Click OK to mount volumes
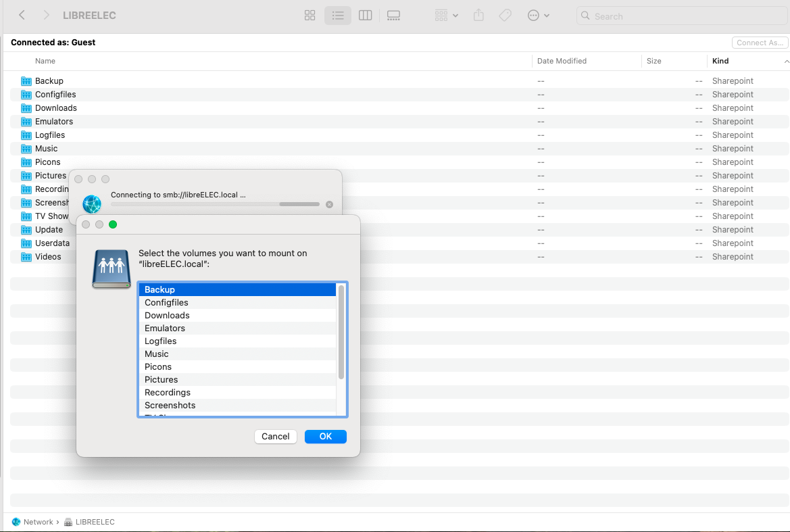 [325, 437]
